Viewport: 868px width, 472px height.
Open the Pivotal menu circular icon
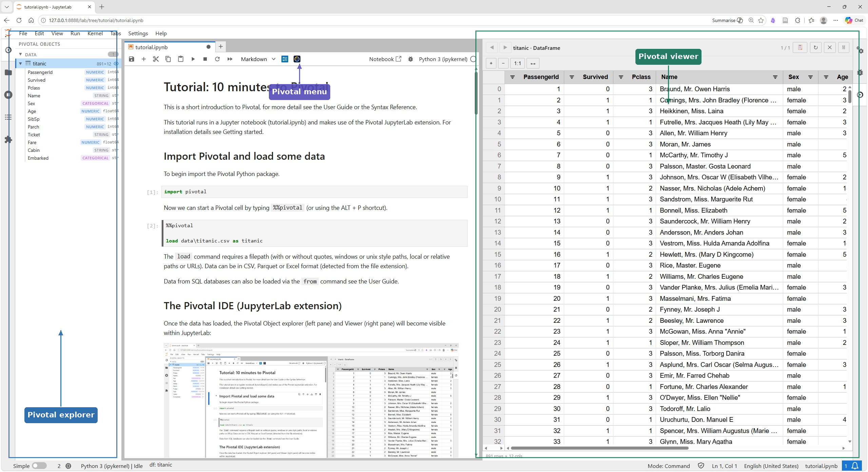click(x=297, y=59)
